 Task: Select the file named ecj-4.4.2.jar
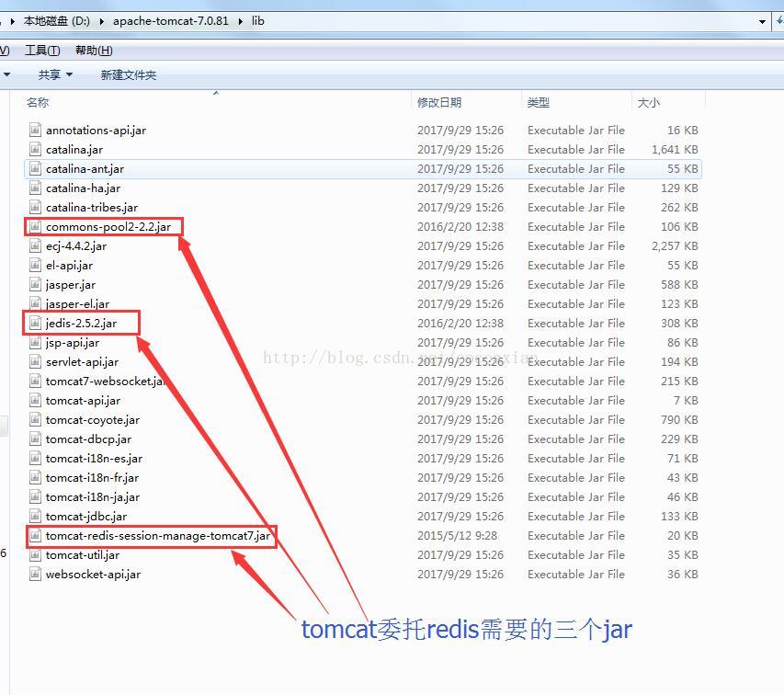click(76, 246)
